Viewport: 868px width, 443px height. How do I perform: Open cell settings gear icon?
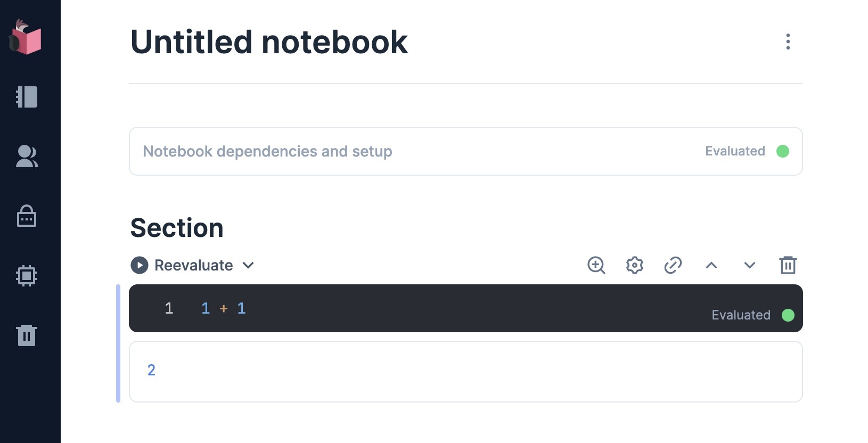tap(635, 265)
